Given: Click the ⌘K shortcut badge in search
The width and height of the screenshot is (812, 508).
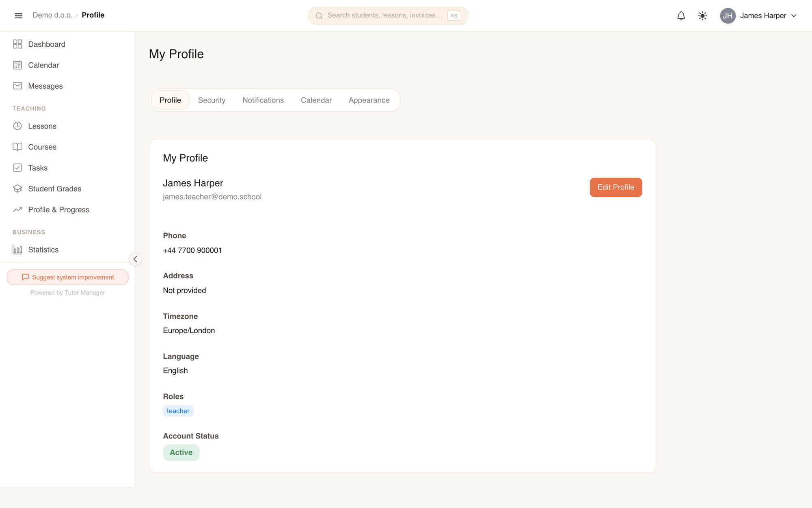Looking at the screenshot, I should (454, 16).
